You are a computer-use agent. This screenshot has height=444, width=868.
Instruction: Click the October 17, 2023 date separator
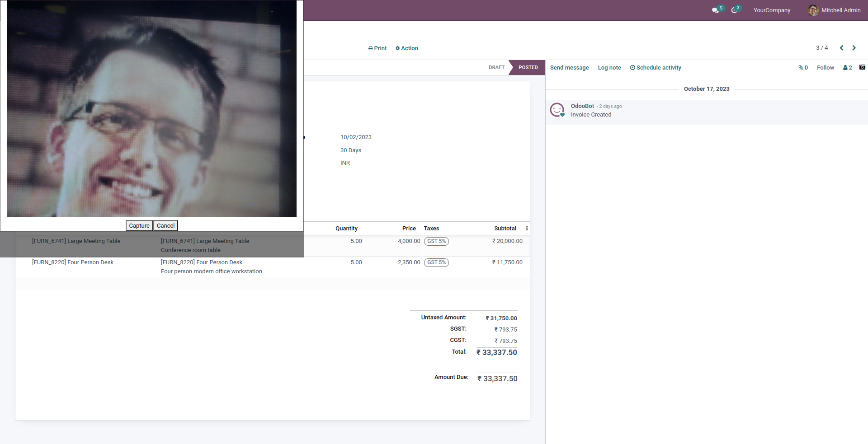coord(707,89)
